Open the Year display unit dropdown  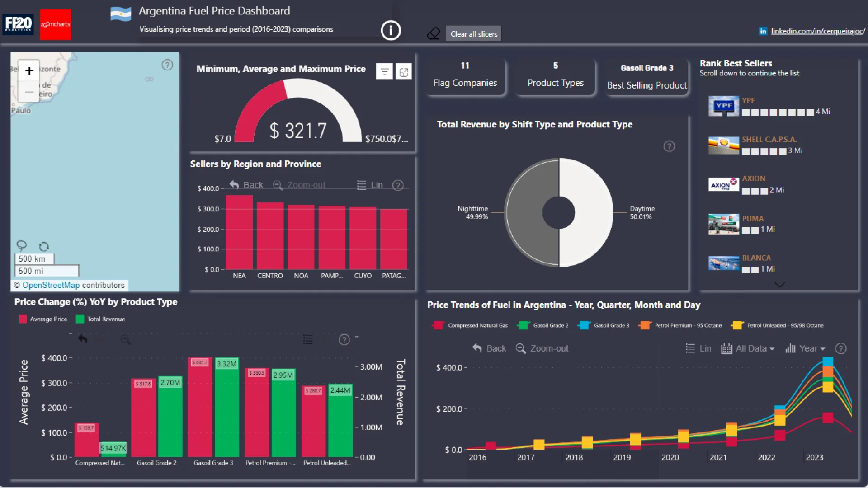click(806, 348)
